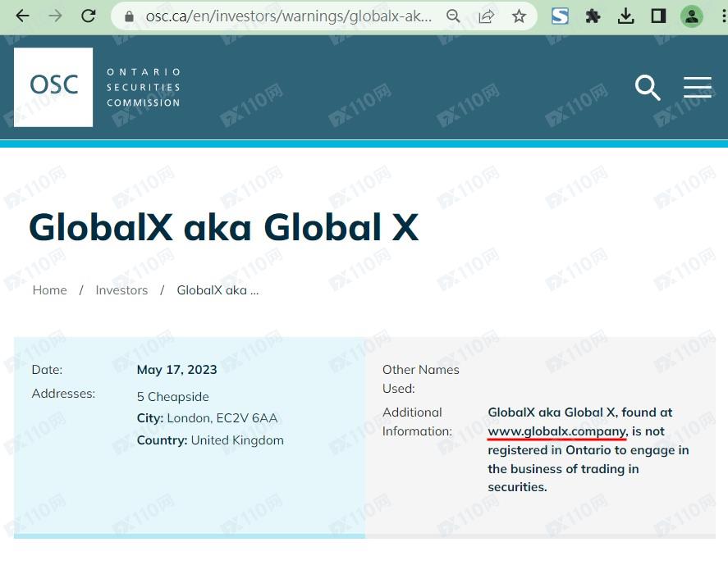Show browser downloads
728x565 pixels.
[x=626, y=16]
